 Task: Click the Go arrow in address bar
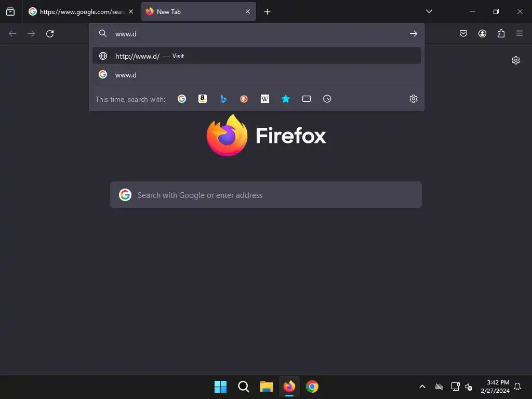[x=413, y=34]
